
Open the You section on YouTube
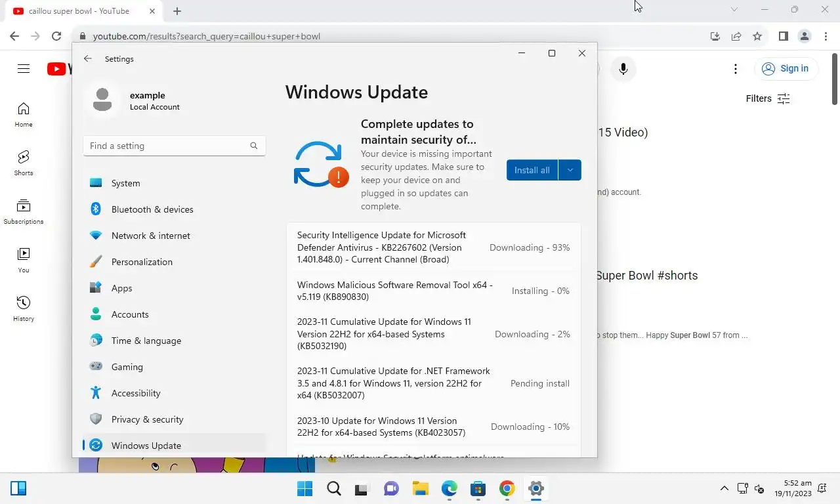point(24,261)
